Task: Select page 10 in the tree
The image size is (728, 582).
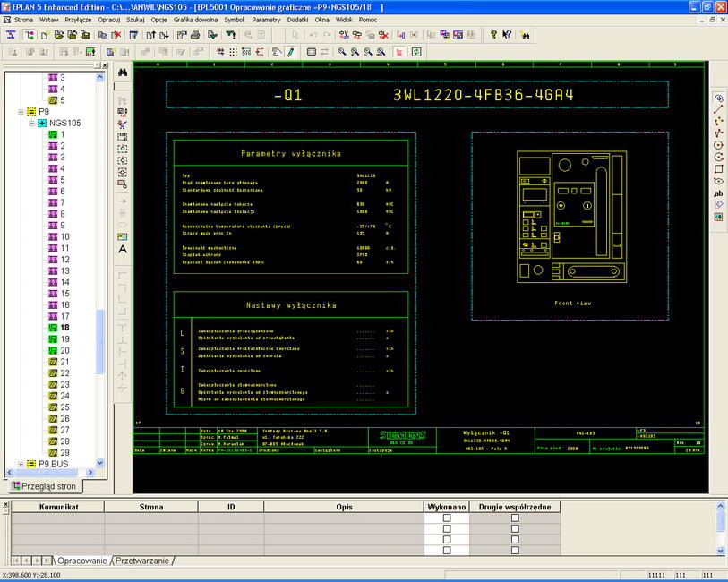Action: [64, 236]
